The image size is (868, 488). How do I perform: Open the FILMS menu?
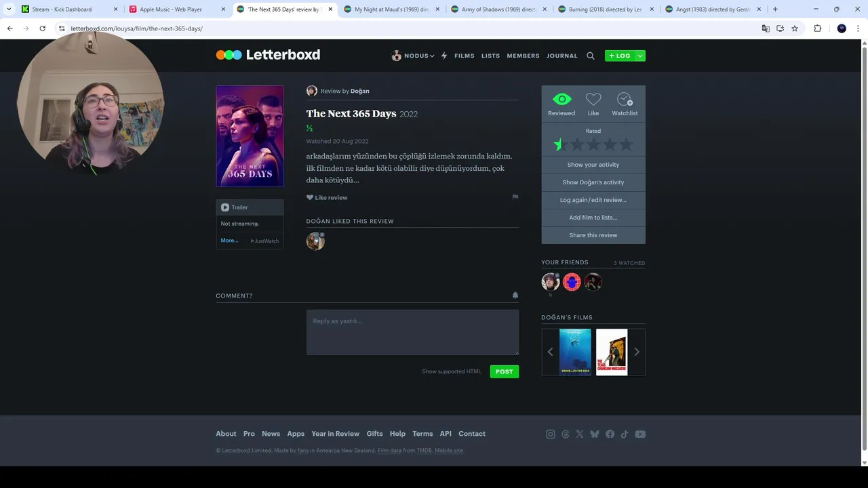(x=465, y=56)
